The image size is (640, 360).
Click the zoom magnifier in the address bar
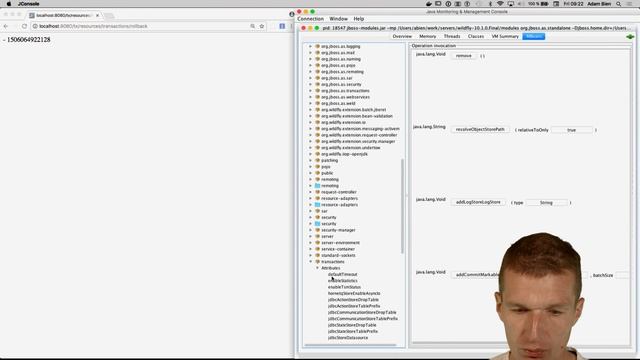[253, 26]
